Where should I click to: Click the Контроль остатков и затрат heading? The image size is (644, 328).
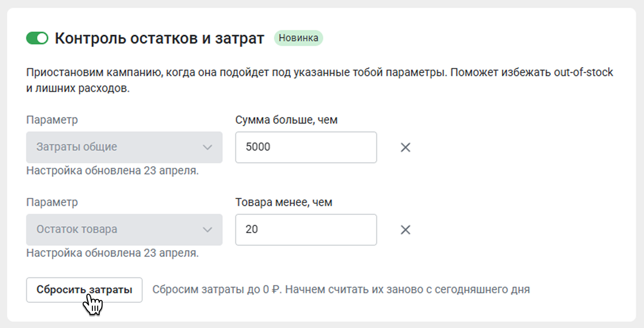pos(159,38)
